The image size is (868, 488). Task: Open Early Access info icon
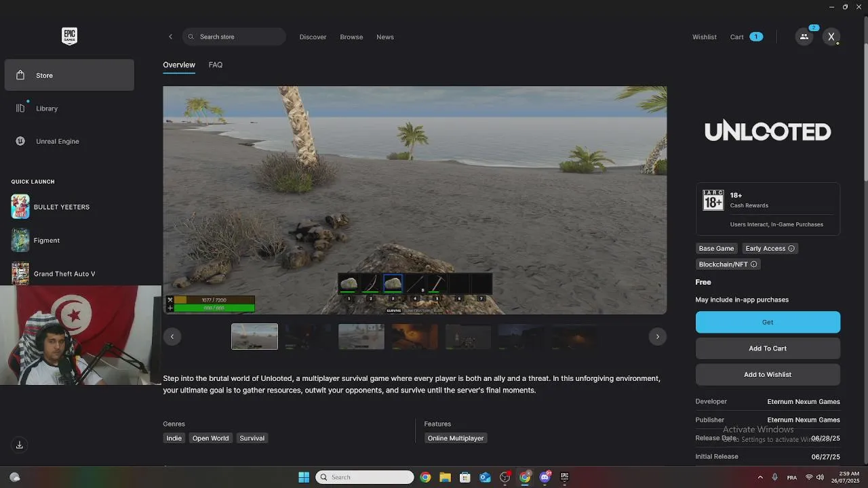791,248
